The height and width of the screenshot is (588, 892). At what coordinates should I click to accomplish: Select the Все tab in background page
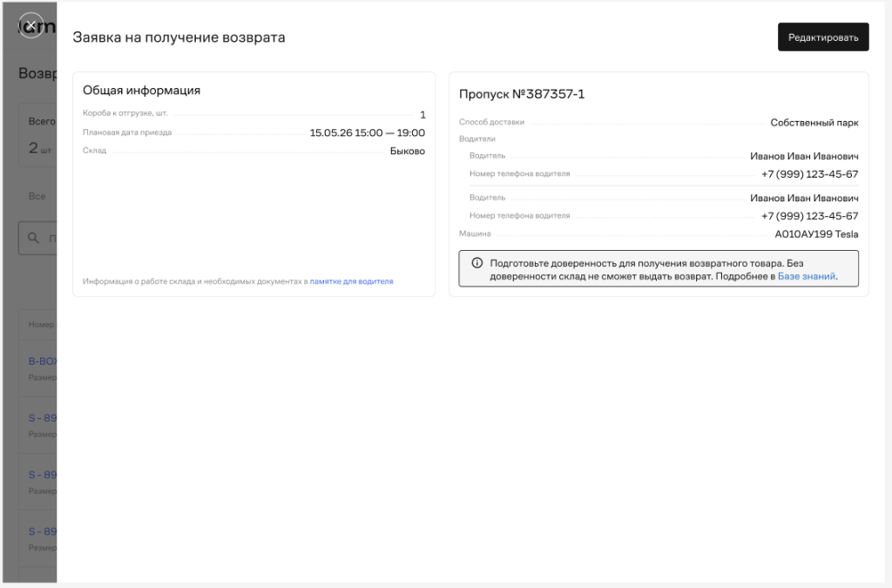coord(37,196)
